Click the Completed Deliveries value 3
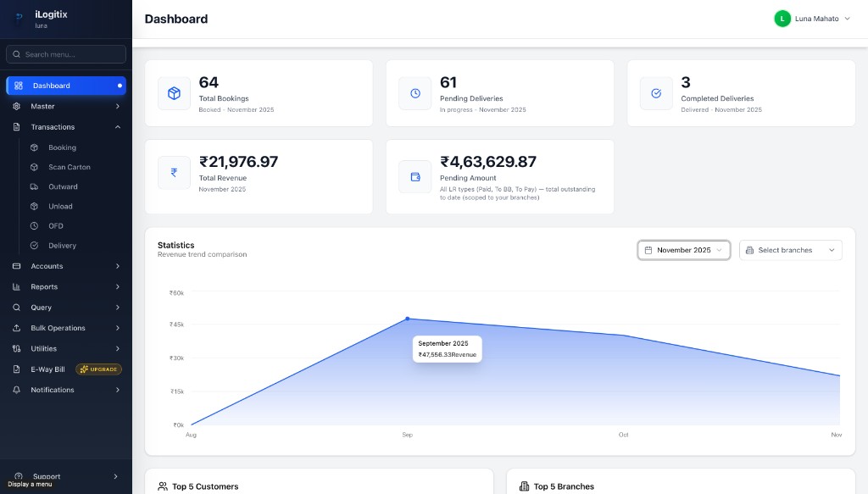The width and height of the screenshot is (868, 494). click(686, 82)
